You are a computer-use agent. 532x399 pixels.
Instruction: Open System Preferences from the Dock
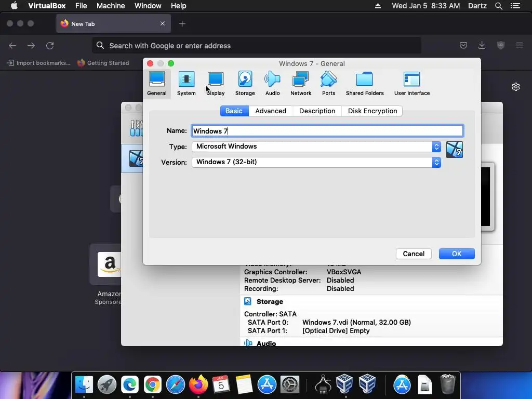pos(289,384)
